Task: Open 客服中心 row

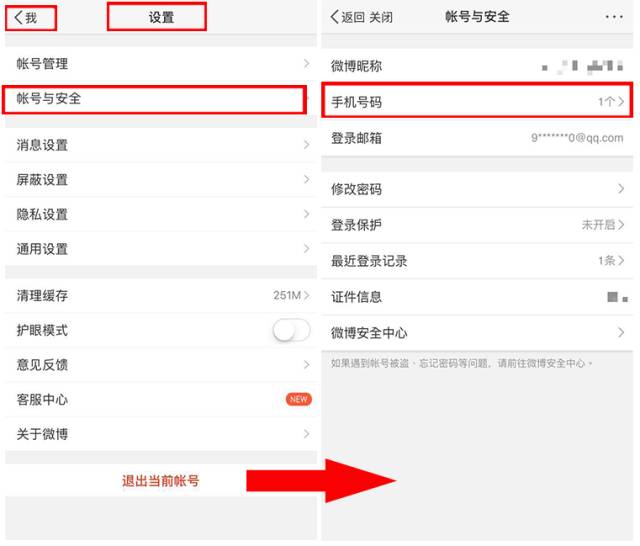Action: (161, 400)
